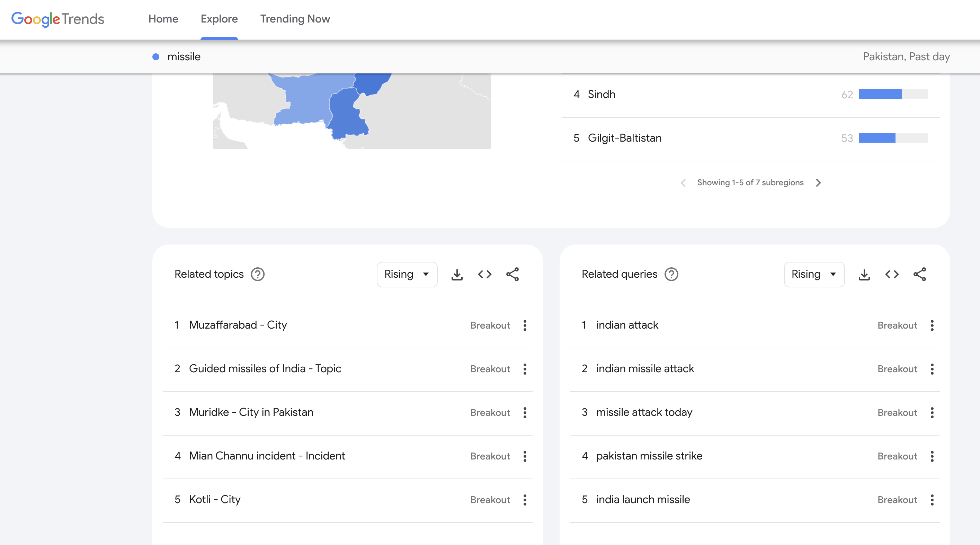
Task: Open the Google Trends logo home link
Action: [57, 19]
